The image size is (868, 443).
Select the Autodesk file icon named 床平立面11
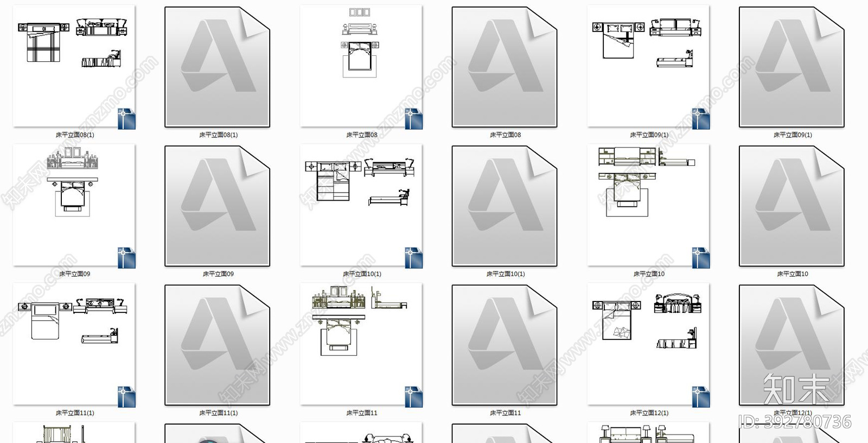tap(505, 345)
